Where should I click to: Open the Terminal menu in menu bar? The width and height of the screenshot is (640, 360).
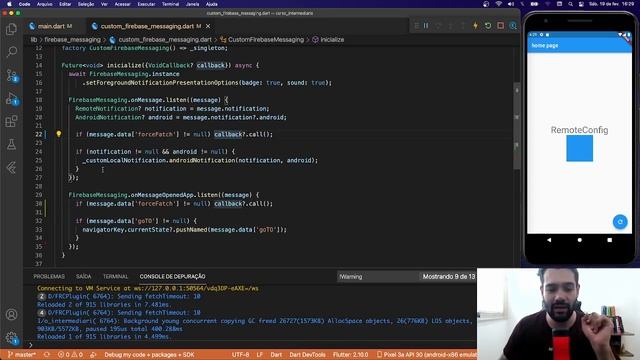170,4
